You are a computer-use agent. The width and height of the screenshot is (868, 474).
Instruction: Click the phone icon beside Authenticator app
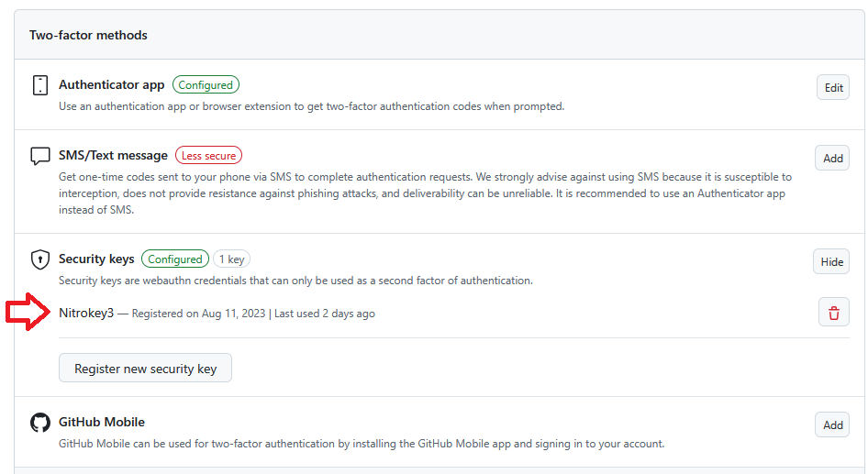pyautogui.click(x=39, y=85)
